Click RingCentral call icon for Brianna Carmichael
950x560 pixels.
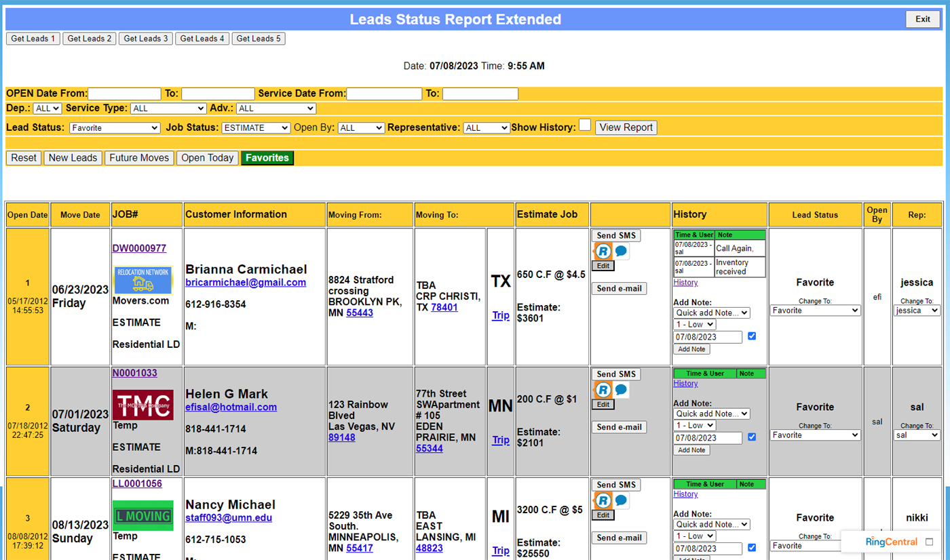(602, 252)
